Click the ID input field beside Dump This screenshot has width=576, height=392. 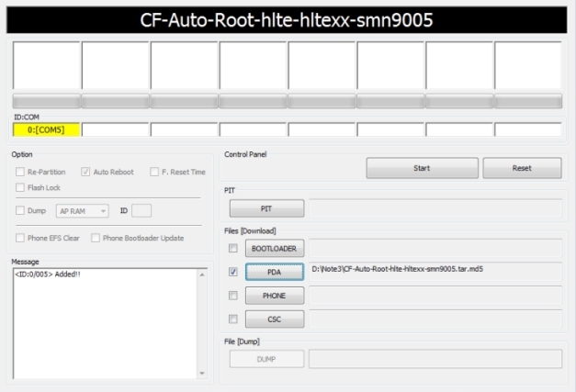[x=141, y=210]
